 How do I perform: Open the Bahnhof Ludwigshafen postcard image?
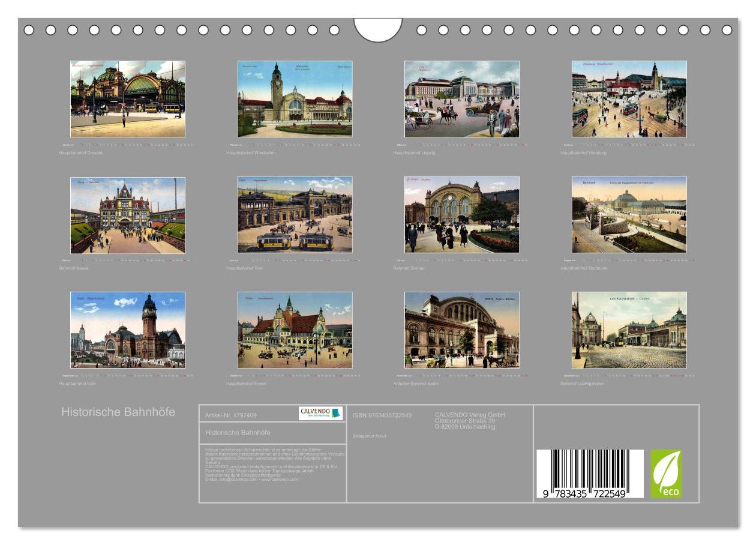pos(629,330)
